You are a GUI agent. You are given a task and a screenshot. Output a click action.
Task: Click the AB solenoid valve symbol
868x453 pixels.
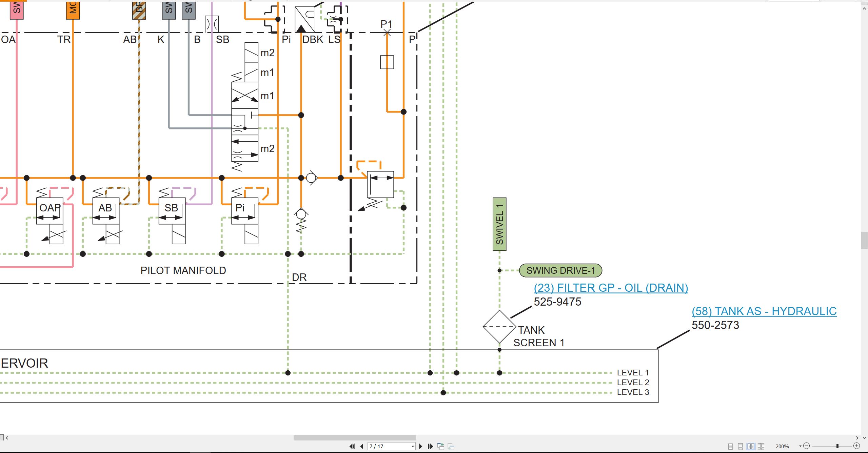click(106, 211)
